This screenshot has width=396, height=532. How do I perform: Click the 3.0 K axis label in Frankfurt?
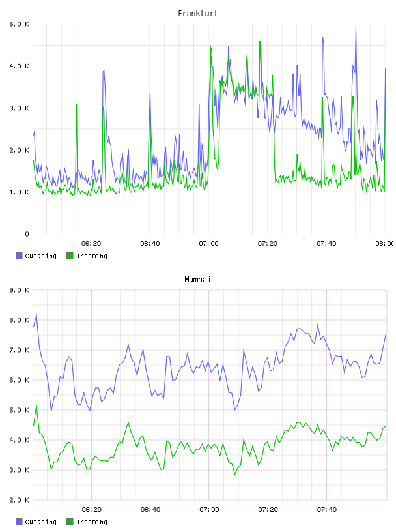[19, 108]
